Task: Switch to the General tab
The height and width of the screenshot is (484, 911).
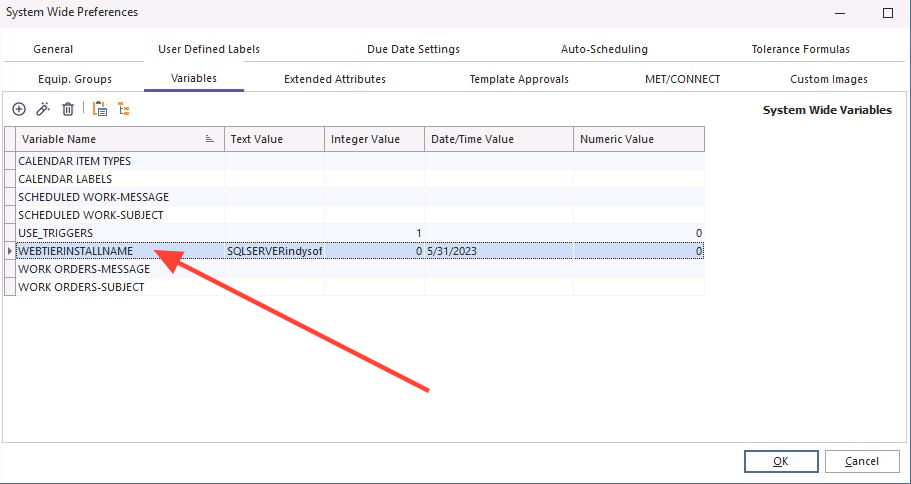Action: [53, 49]
